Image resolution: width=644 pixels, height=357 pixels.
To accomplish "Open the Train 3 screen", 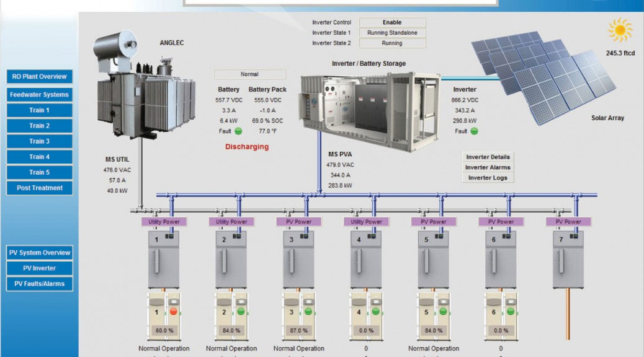I will coord(40,141).
